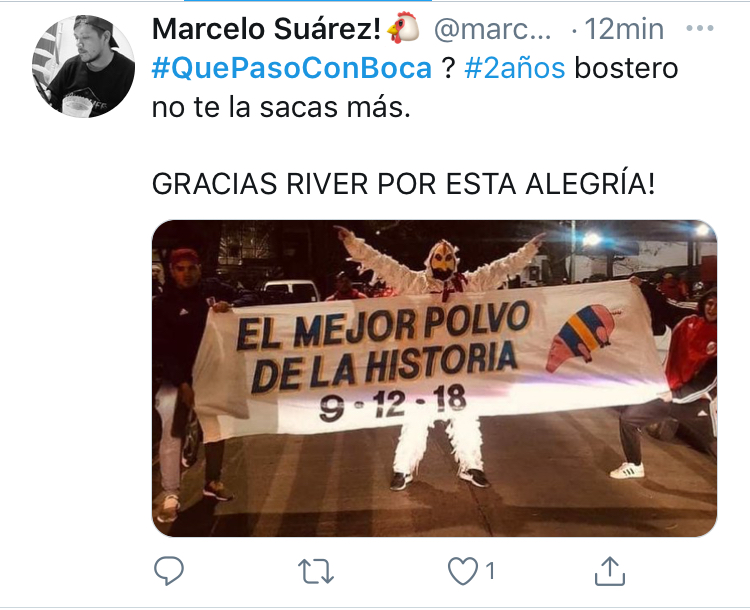Screen dimensions: 750x610
Task: Like the tweet with the heart icon
Action: pyautogui.click(x=463, y=571)
